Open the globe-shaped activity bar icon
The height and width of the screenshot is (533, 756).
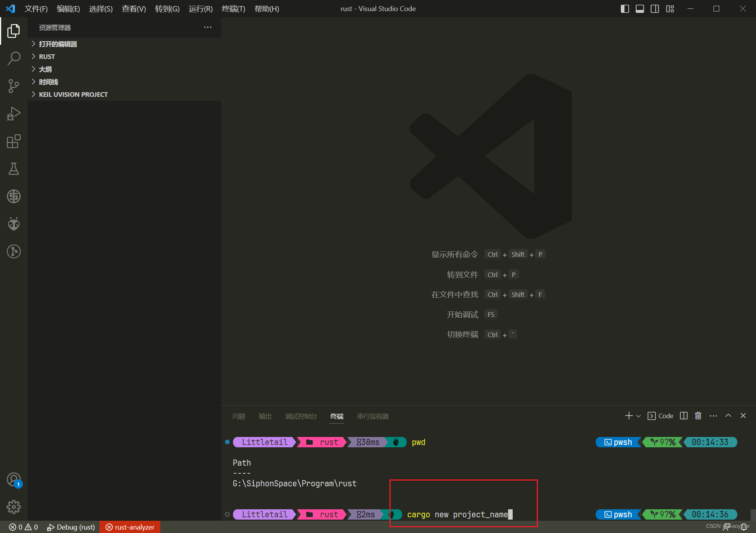click(x=14, y=196)
